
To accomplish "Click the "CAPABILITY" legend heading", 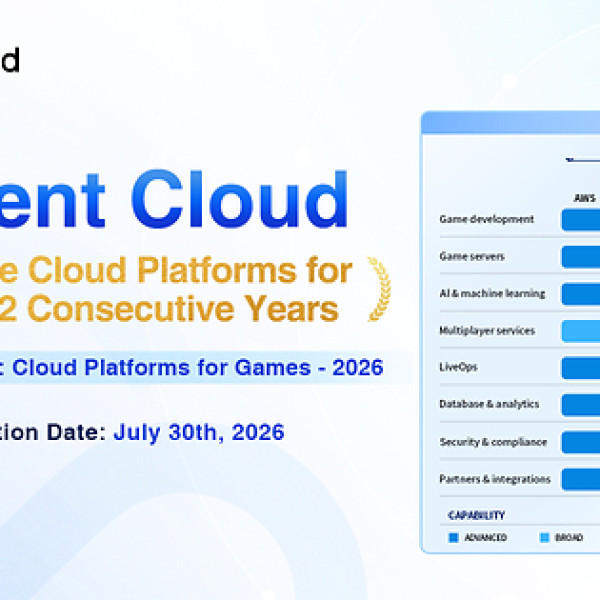I will point(476,515).
